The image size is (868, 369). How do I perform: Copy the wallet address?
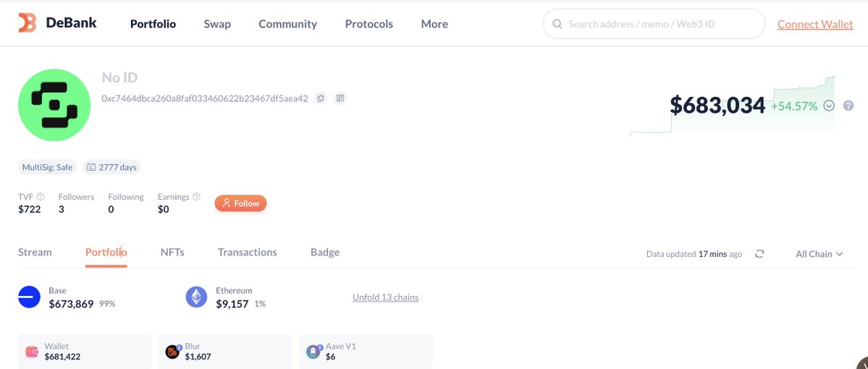tap(321, 98)
